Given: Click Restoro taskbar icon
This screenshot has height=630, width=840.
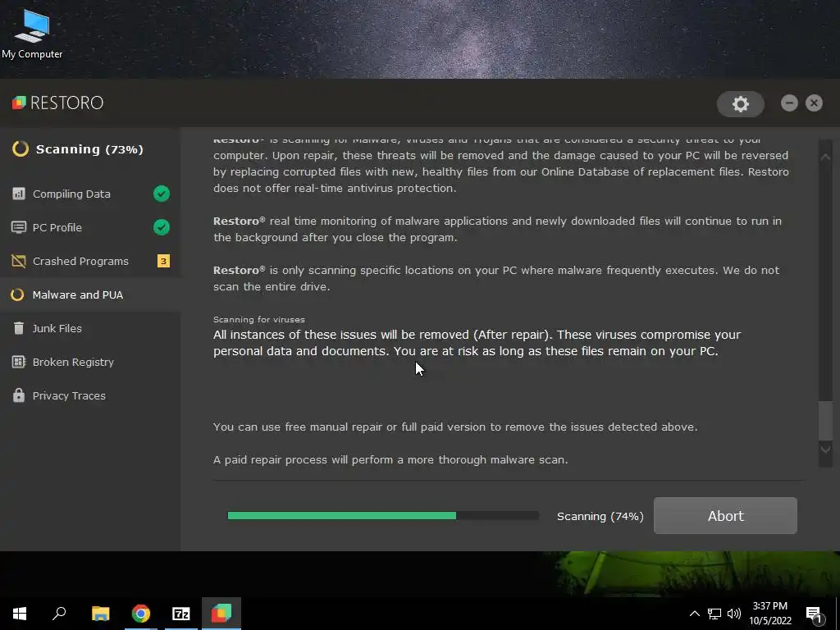Looking at the screenshot, I should click(x=221, y=614).
